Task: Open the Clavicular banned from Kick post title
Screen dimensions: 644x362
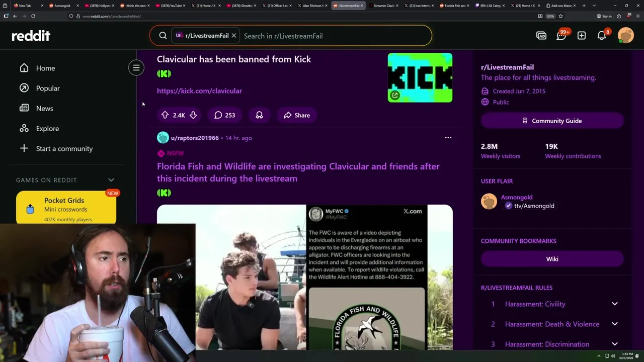Action: click(x=234, y=59)
